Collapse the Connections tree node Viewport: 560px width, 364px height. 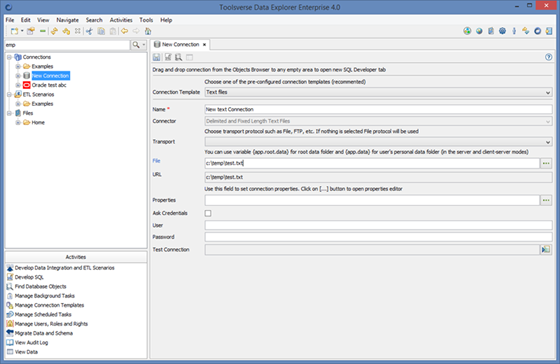[9, 57]
